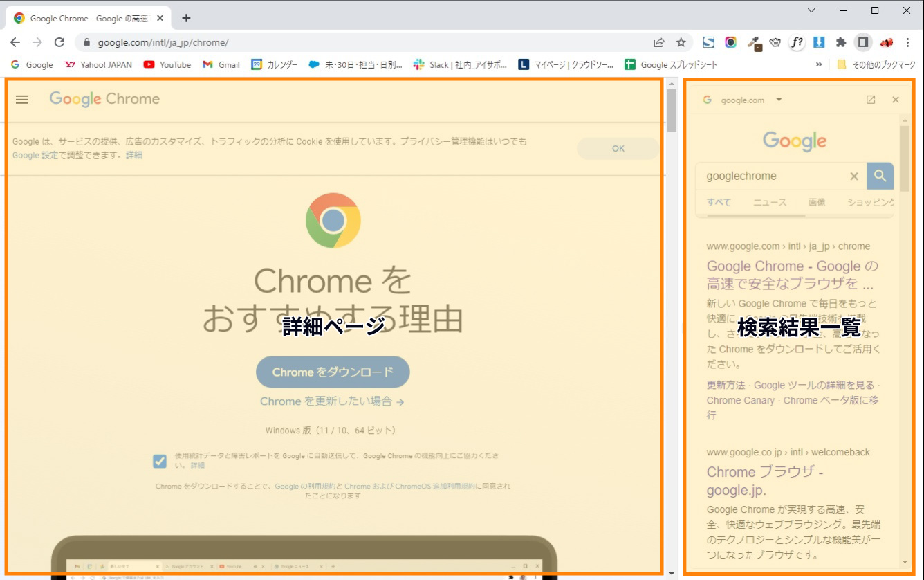The image size is (924, 580).
Task: Show hidden bookmarks with the » chevron
Action: point(820,64)
